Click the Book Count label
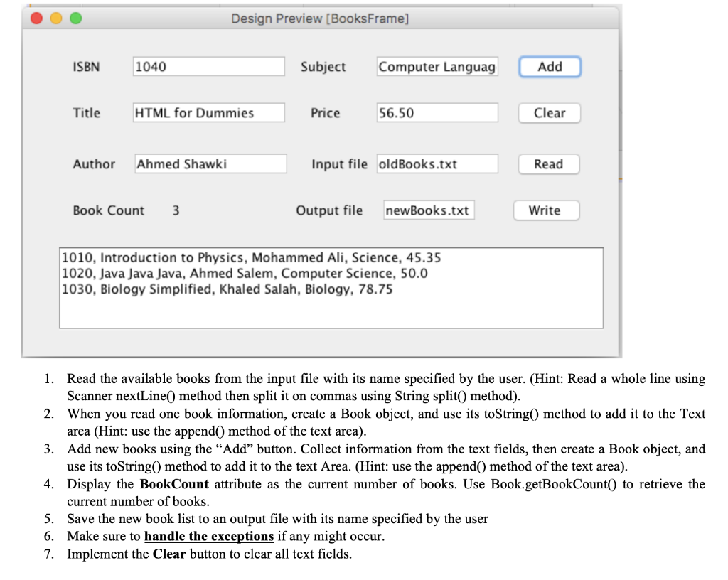Viewport: 728px width, 580px height. coord(108,210)
